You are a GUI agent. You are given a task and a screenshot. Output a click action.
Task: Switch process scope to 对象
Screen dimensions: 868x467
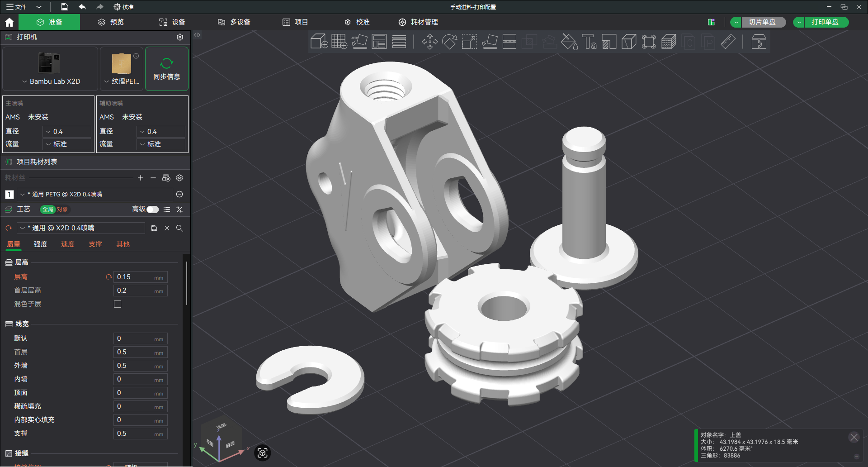click(x=62, y=210)
